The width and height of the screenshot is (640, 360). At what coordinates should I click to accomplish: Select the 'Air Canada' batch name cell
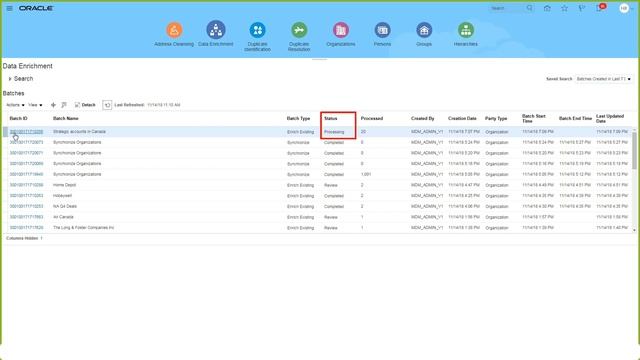[63, 217]
